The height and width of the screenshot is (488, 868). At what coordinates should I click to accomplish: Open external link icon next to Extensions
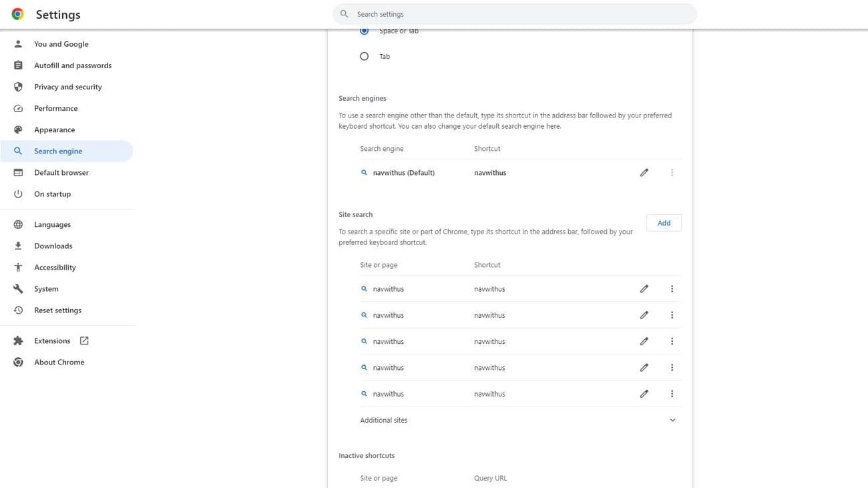coord(84,341)
